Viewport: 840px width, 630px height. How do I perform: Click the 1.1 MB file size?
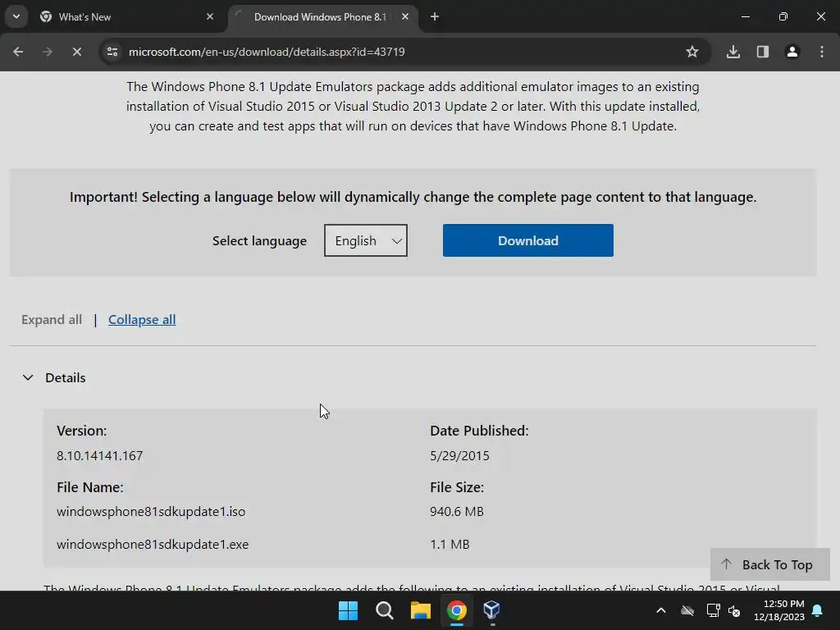click(450, 545)
